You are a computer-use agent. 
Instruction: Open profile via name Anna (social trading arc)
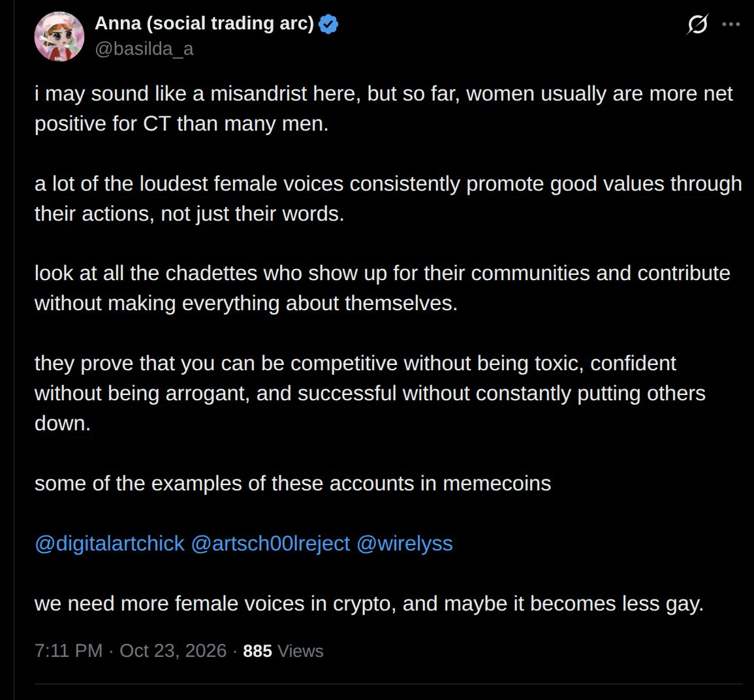[x=204, y=23]
